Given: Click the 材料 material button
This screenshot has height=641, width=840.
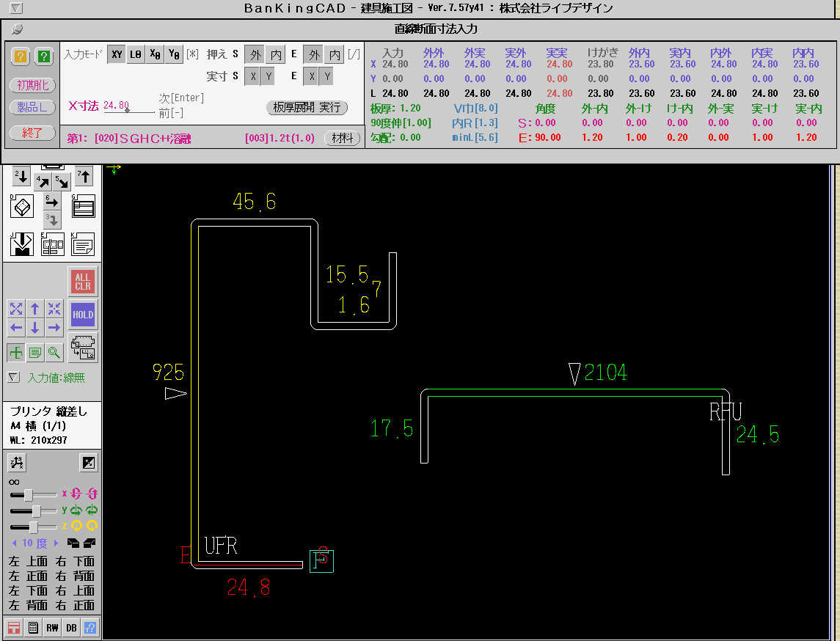Looking at the screenshot, I should pos(342,138).
